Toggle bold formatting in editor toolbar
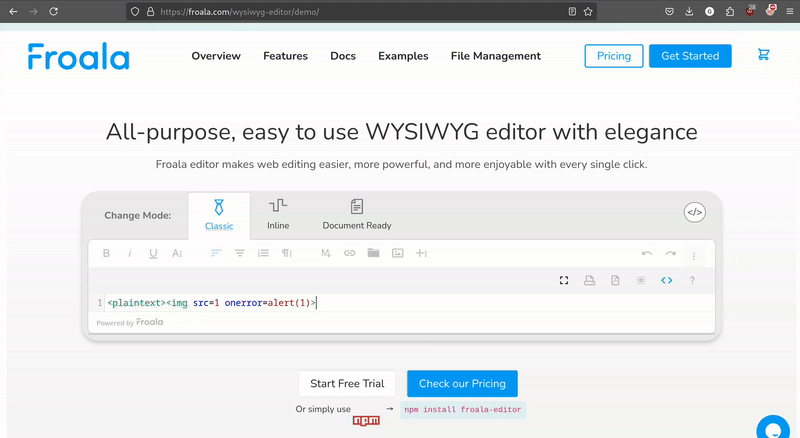This screenshot has width=800, height=438. tap(107, 254)
